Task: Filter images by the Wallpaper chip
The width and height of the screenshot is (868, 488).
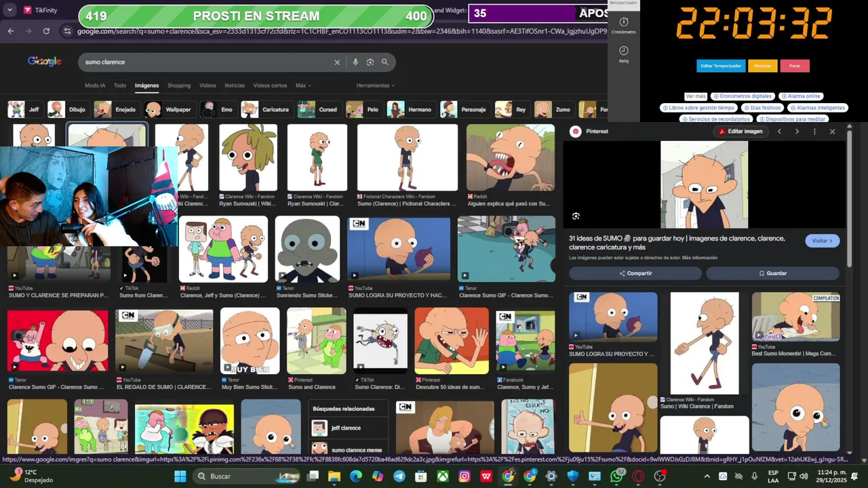Action: [170, 109]
